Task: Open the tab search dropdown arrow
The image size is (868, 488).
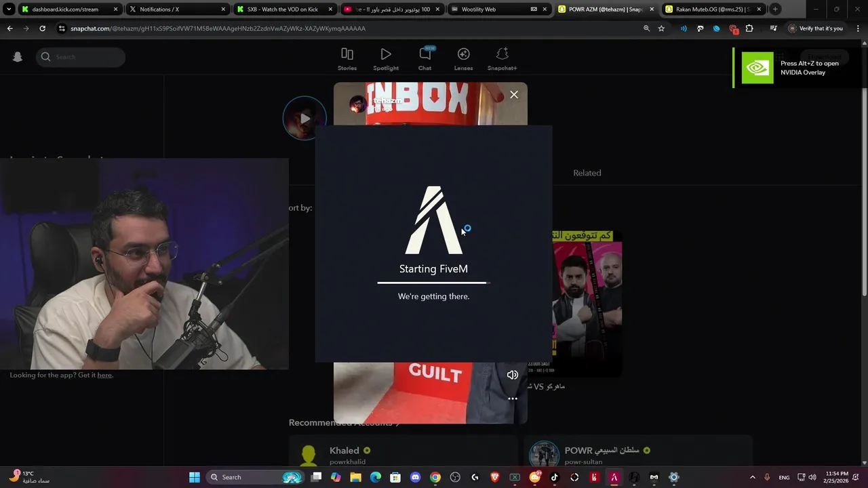Action: (x=9, y=9)
